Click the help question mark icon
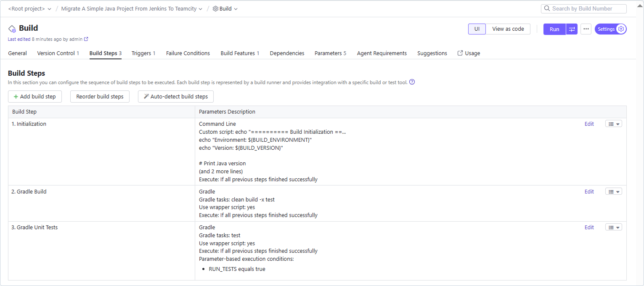Screen dimensions: 644x286 (412, 82)
